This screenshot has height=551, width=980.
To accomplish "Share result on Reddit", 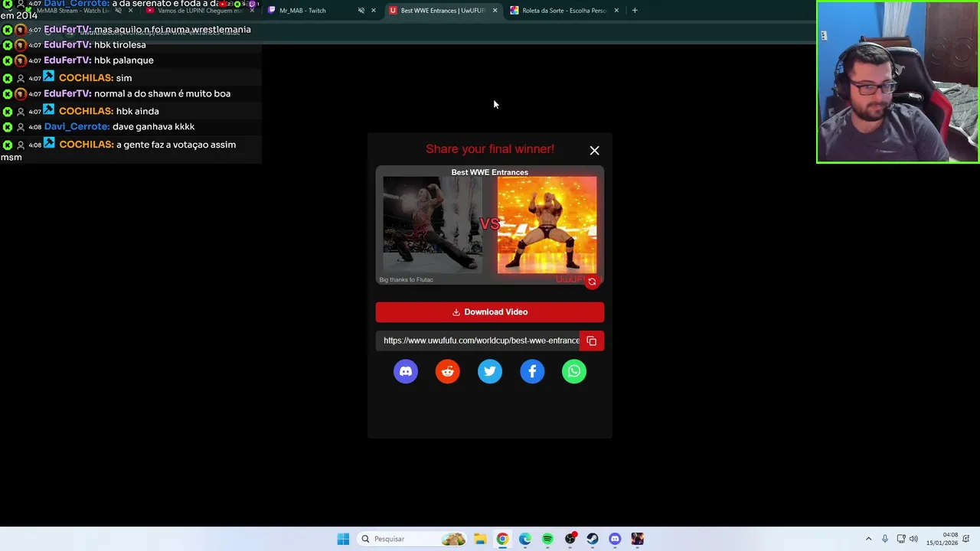I will pos(448,371).
